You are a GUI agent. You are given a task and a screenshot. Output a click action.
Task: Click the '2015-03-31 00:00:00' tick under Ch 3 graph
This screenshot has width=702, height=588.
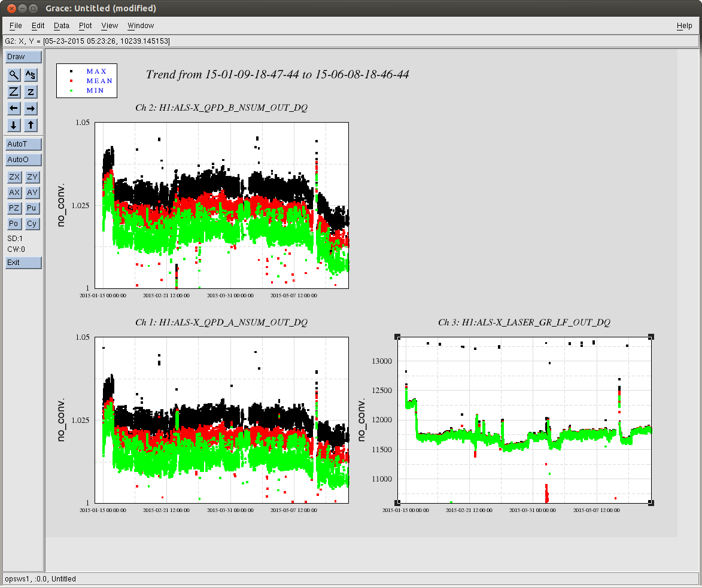click(532, 510)
